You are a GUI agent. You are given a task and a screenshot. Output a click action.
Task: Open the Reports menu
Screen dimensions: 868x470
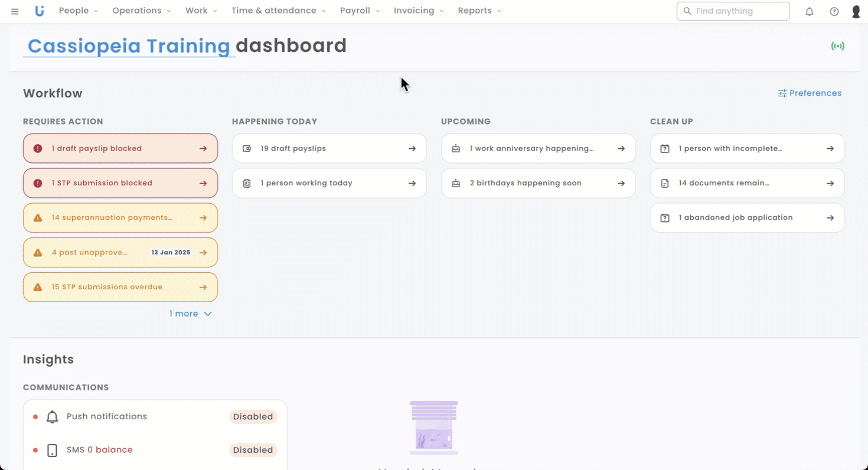(x=479, y=11)
